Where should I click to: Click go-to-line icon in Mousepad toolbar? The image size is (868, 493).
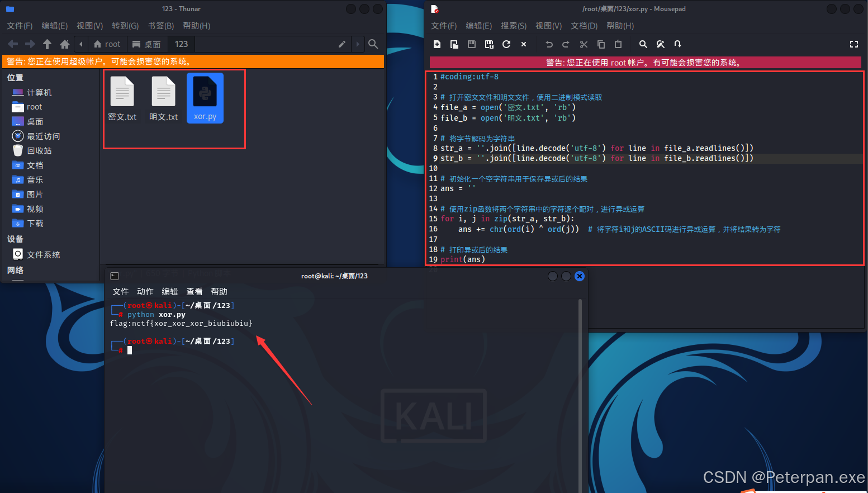(677, 44)
